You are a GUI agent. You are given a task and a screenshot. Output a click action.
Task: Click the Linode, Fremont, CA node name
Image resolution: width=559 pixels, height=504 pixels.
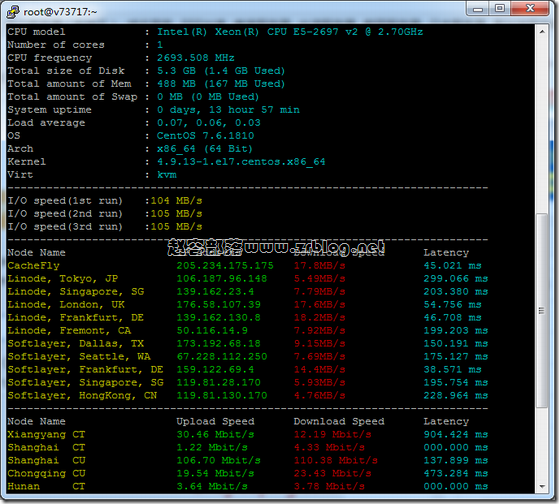tap(69, 331)
